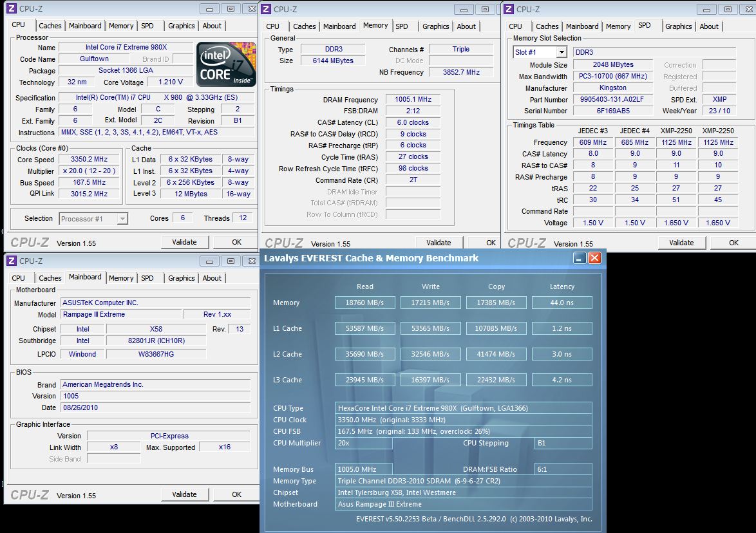Open the Slot #1 memory slot dropdown
The width and height of the screenshot is (756, 533).
tap(562, 52)
